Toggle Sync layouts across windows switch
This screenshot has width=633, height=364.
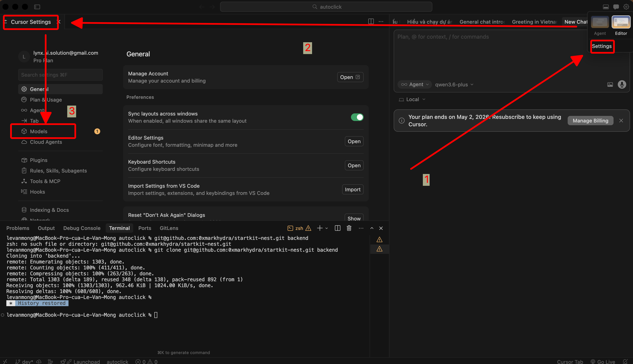pos(357,117)
